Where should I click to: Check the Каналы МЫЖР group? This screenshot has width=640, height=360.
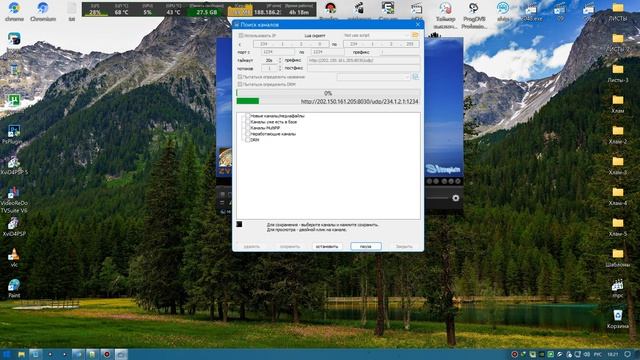(247, 128)
